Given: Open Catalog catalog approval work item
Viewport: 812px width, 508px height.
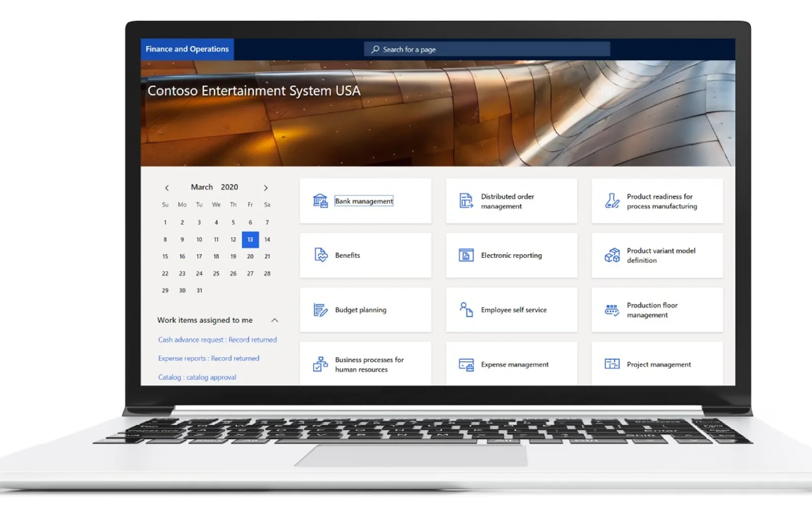Looking at the screenshot, I should coord(197,377).
